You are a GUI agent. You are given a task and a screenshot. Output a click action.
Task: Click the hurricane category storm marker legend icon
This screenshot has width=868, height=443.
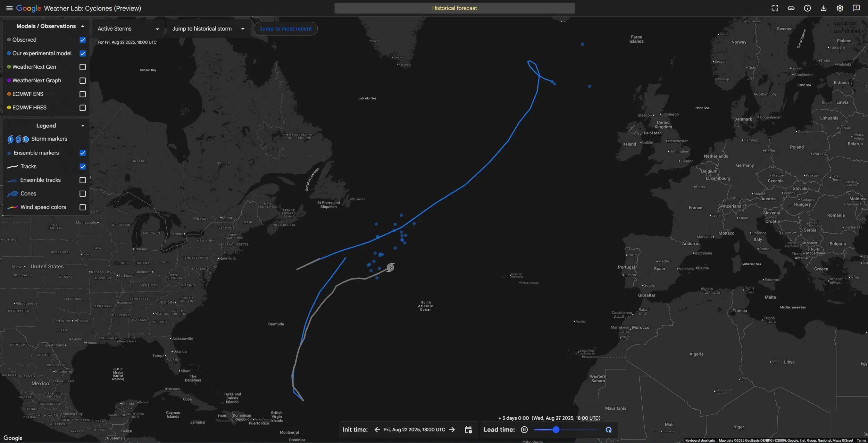pos(10,139)
